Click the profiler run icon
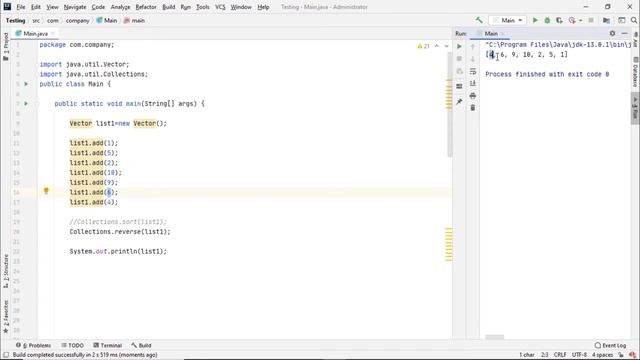 [572, 20]
